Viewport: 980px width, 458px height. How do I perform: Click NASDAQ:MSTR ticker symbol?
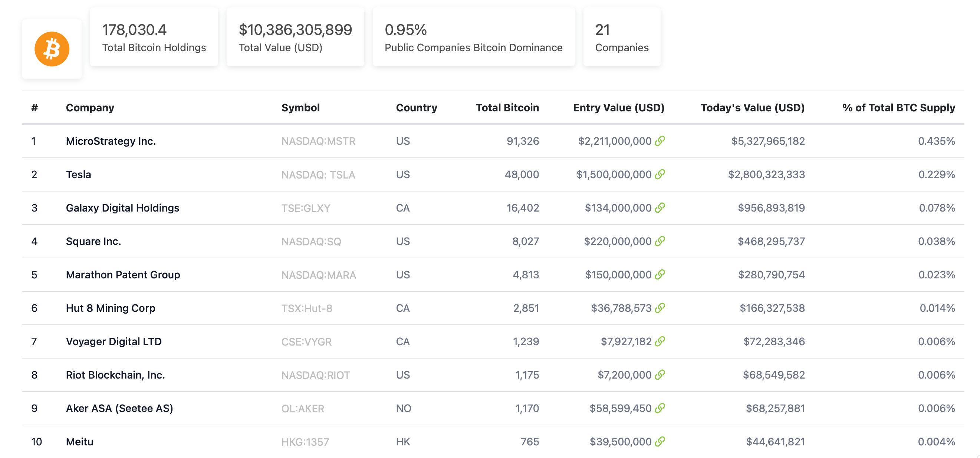point(318,141)
